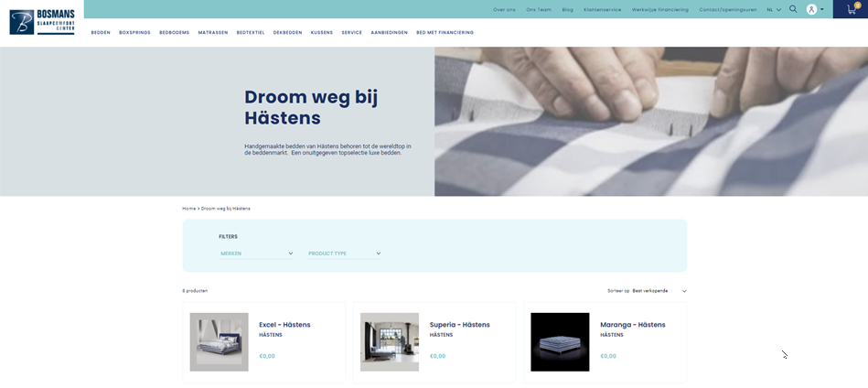Image resolution: width=868 pixels, height=388 pixels.
Task: Expand the NL language selector
Action: pos(774,9)
